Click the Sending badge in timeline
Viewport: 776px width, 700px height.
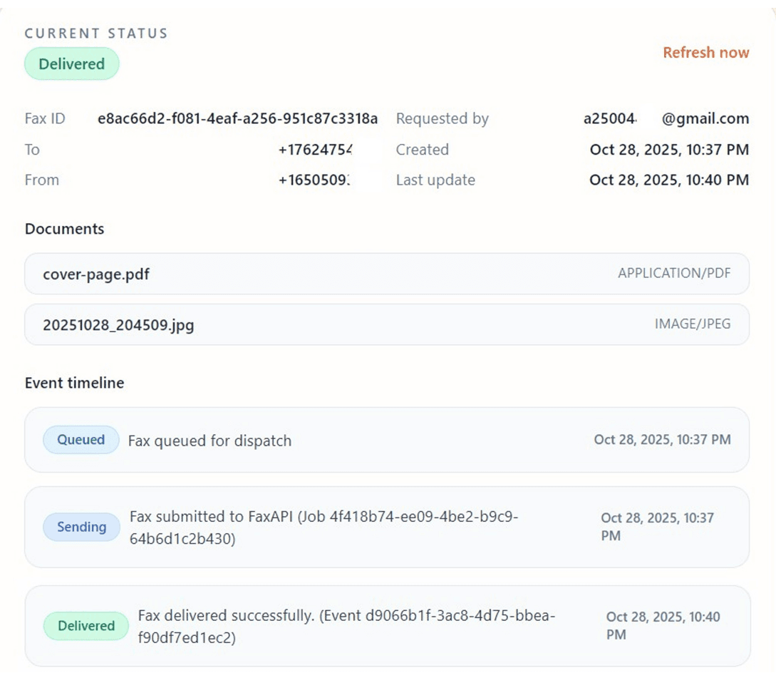81,527
